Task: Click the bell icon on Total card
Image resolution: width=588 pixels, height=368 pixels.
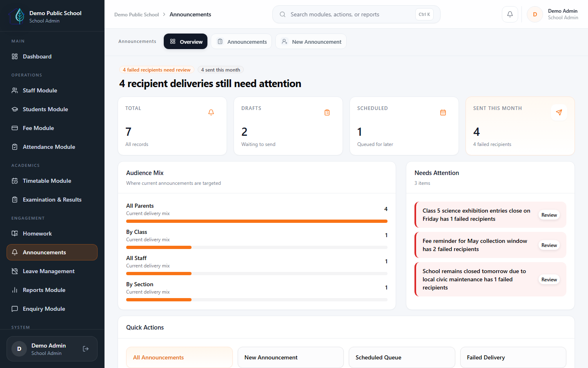Action: coord(211,112)
